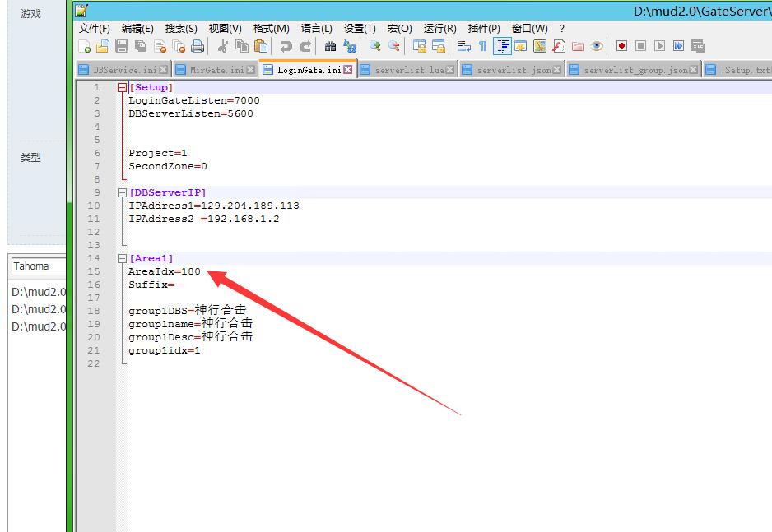Viewport: 772px width, 532px height.
Task: Click the AreaIdx=180 line in editor
Action: (164, 271)
